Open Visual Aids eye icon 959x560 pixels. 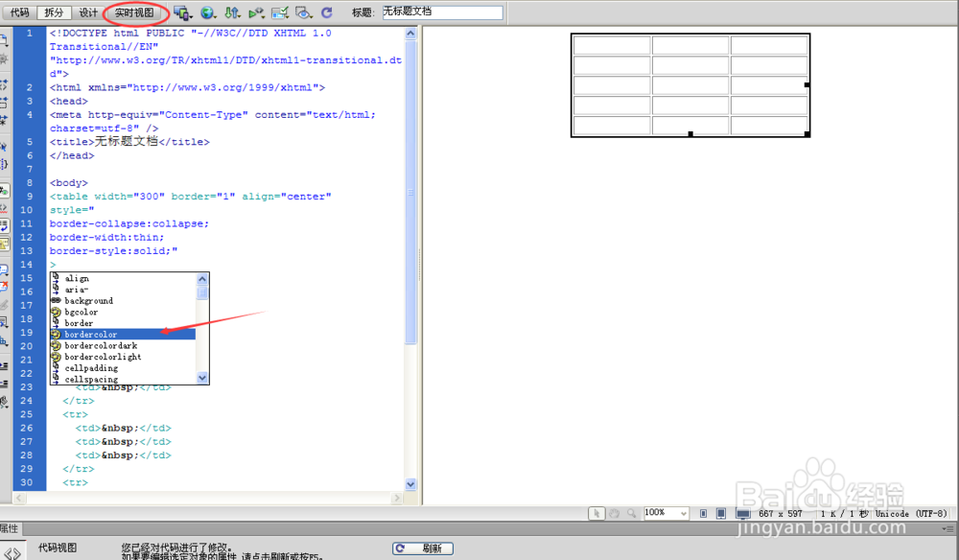click(303, 12)
